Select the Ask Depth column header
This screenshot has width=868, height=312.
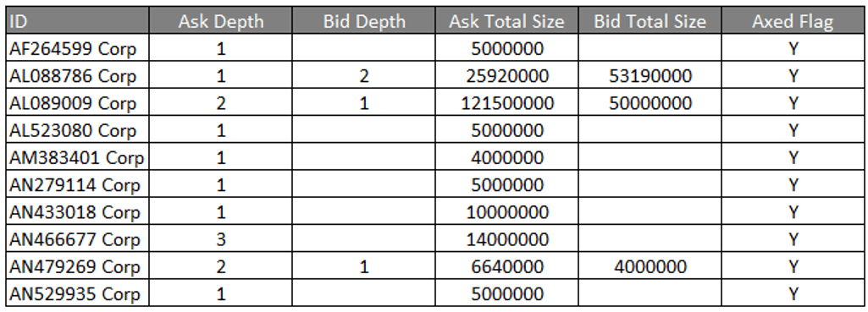tap(220, 21)
